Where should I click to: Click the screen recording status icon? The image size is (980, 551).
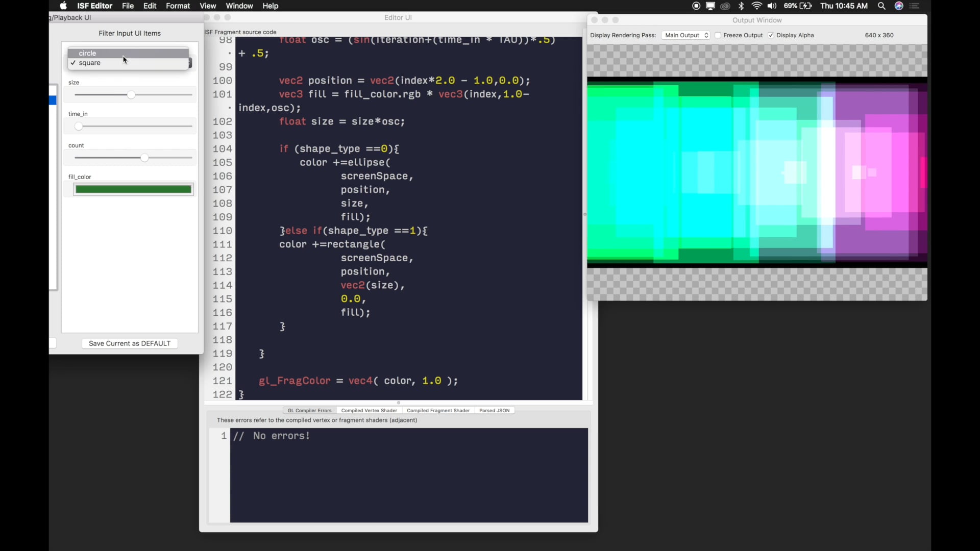696,6
